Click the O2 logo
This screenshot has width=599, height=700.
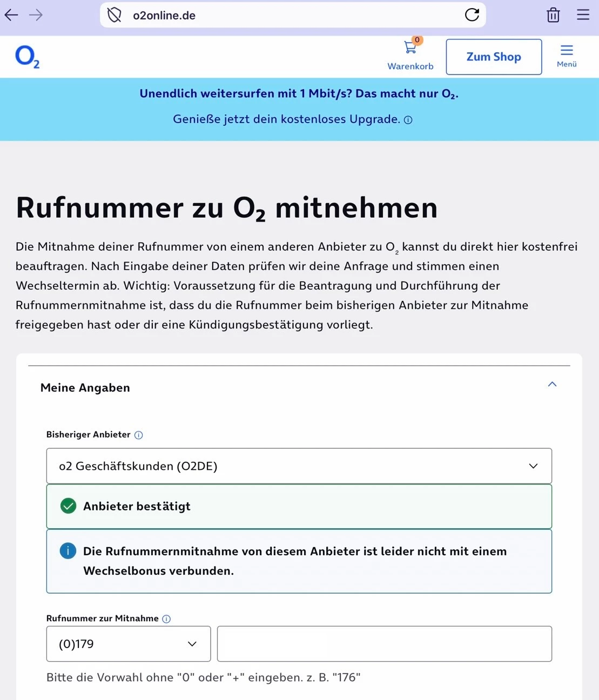pyautogui.click(x=27, y=57)
